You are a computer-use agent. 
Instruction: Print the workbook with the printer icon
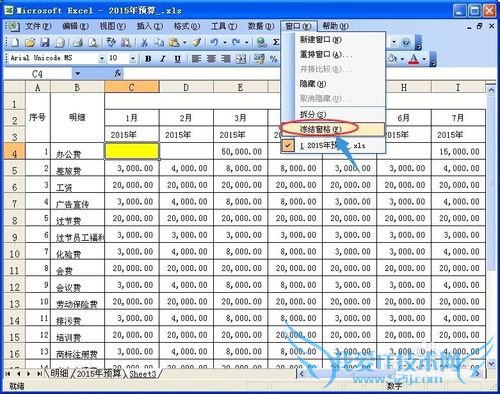click(78, 43)
